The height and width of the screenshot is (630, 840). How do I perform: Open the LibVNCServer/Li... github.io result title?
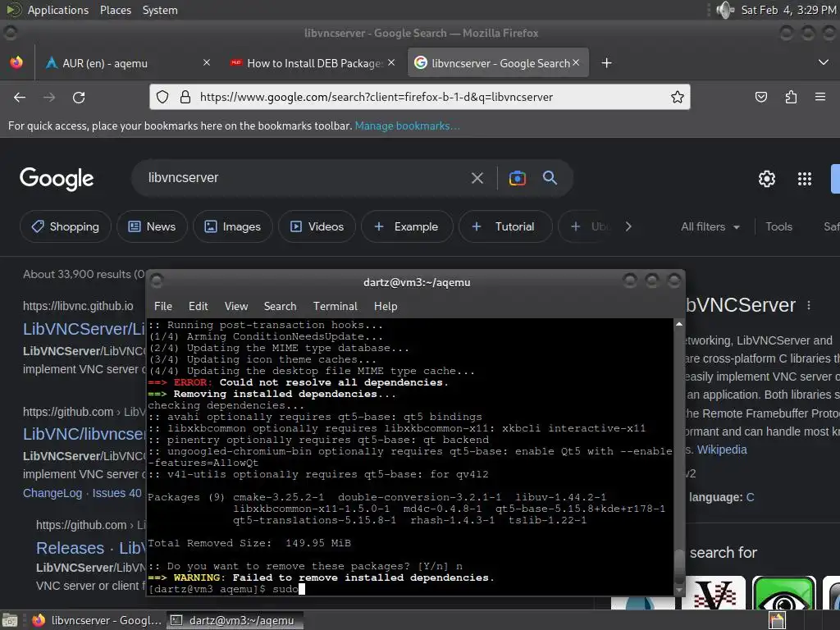pyautogui.click(x=84, y=328)
